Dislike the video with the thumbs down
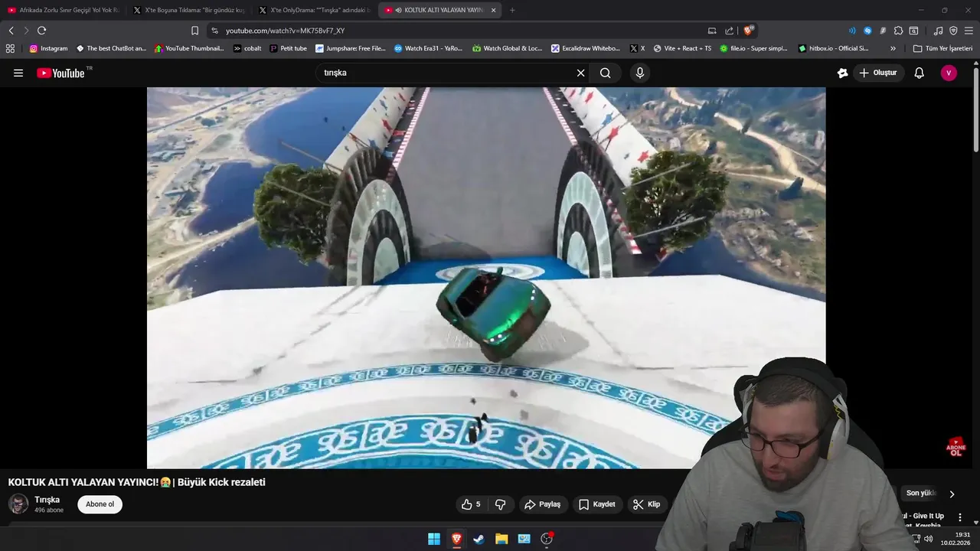The height and width of the screenshot is (551, 980). pyautogui.click(x=501, y=504)
